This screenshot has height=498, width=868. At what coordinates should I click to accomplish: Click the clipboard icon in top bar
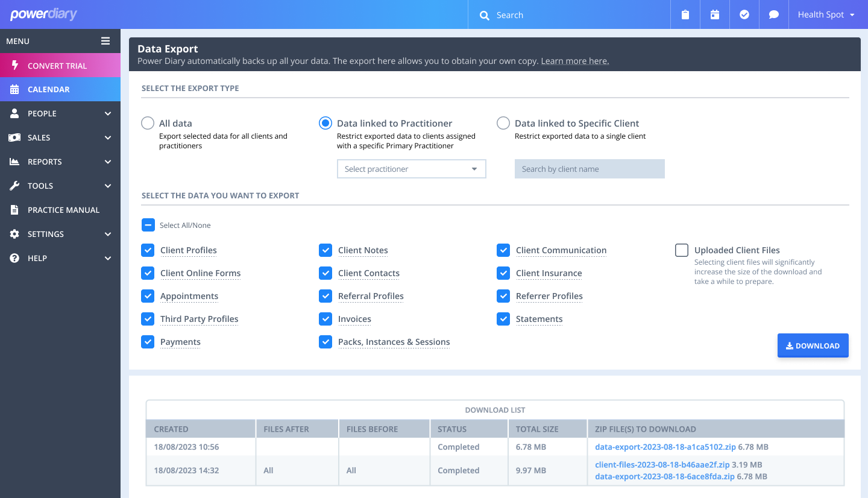click(x=685, y=15)
